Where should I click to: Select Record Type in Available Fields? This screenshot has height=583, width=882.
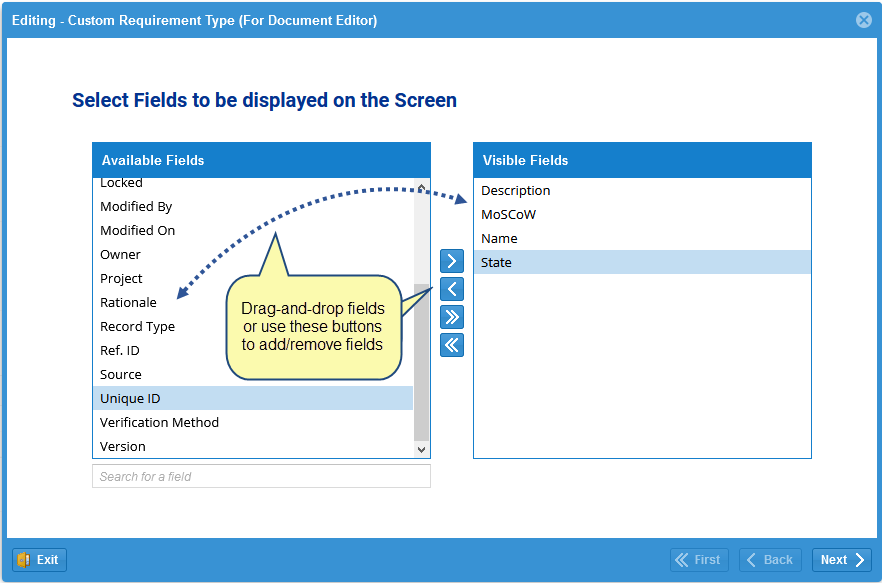pyautogui.click(x=253, y=326)
